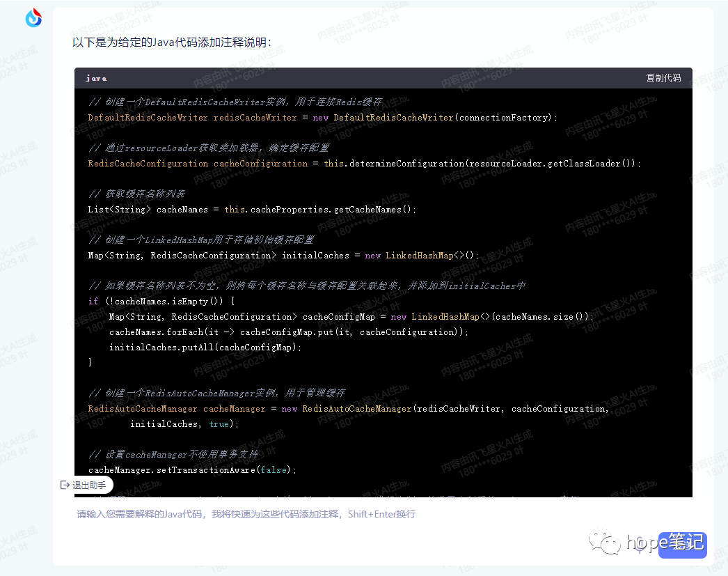The width and height of the screenshot is (728, 576).
Task: Click line 'initialCaches.putAll(cacheConfigMap);'
Action: tap(205, 348)
